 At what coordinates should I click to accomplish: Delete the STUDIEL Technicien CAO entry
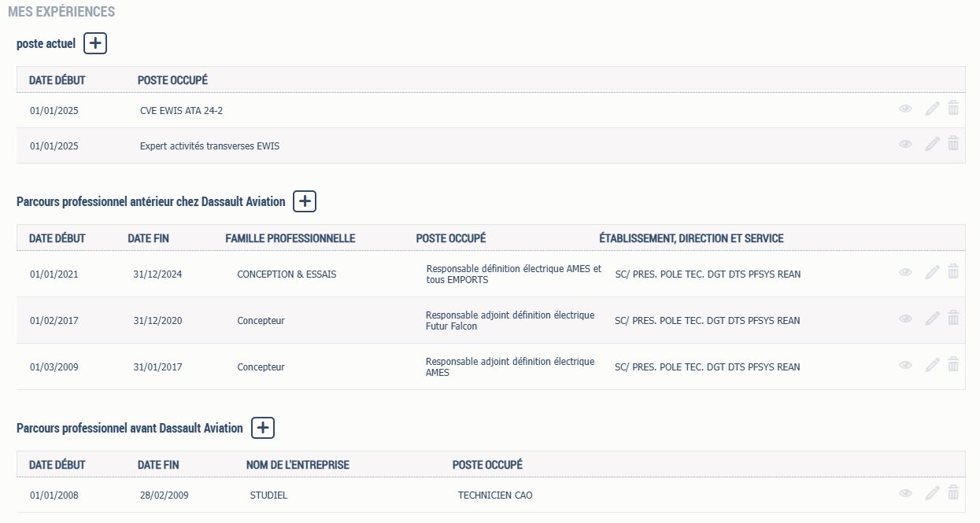pyautogui.click(x=953, y=493)
